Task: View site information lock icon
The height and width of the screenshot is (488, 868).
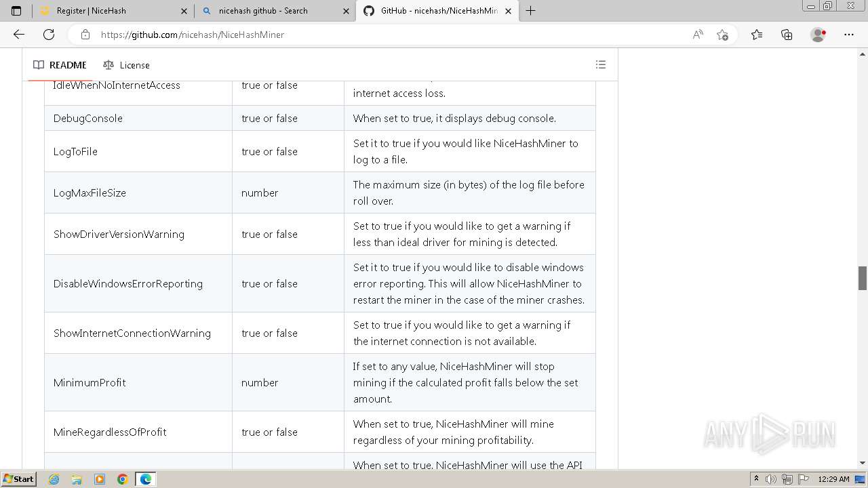Action: [x=85, y=35]
